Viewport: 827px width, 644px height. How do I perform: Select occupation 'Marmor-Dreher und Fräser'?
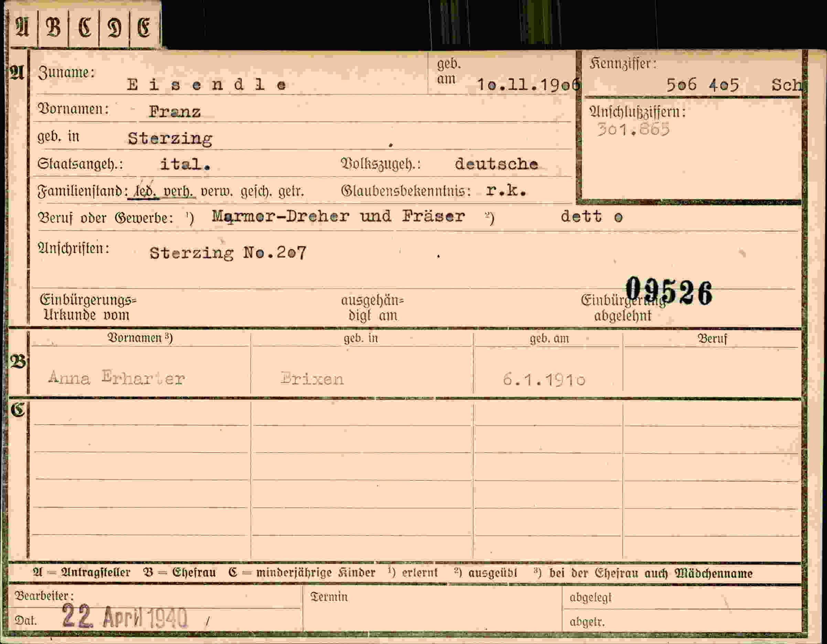pos(338,216)
